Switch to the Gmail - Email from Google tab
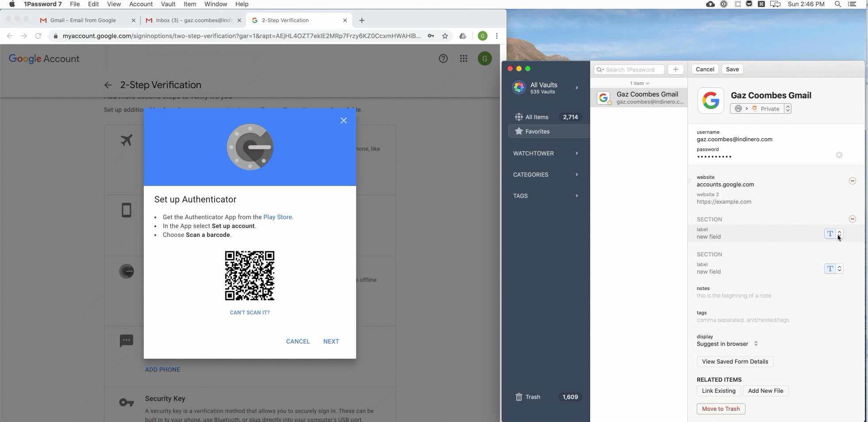Image resolution: width=868 pixels, height=422 pixels. pos(83,20)
